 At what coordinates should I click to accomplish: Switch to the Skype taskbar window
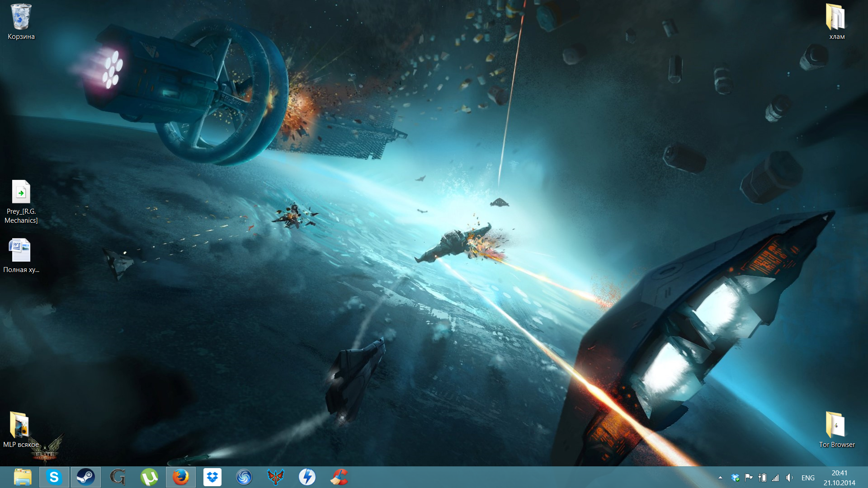(x=54, y=477)
